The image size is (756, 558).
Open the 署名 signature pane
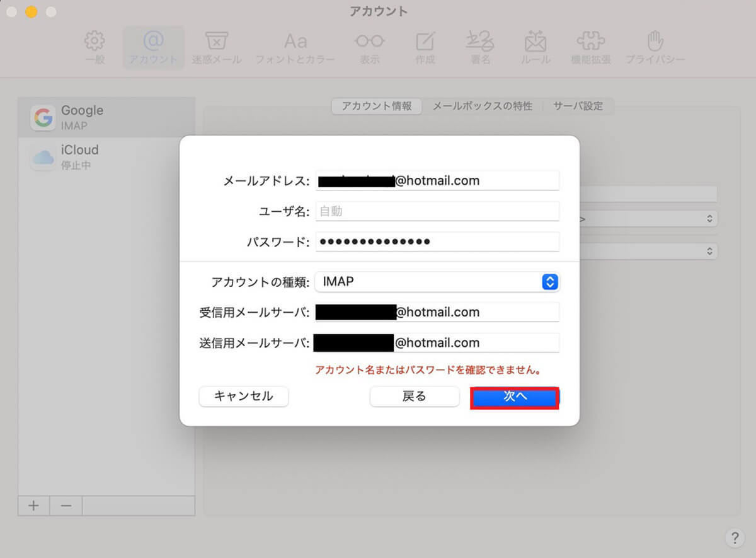480,48
